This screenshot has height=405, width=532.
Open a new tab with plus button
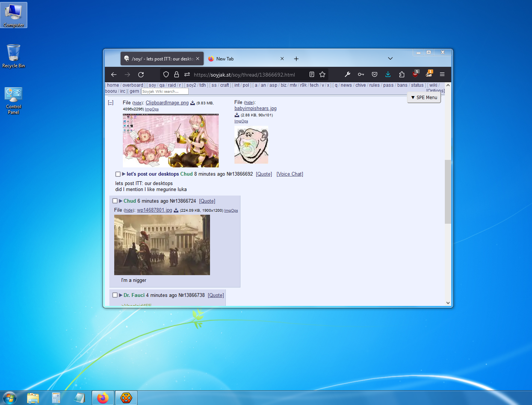[296, 59]
